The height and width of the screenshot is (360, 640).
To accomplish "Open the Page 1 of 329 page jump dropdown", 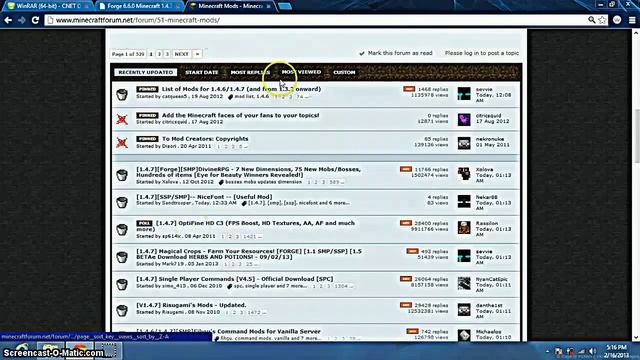I will 128,54.
